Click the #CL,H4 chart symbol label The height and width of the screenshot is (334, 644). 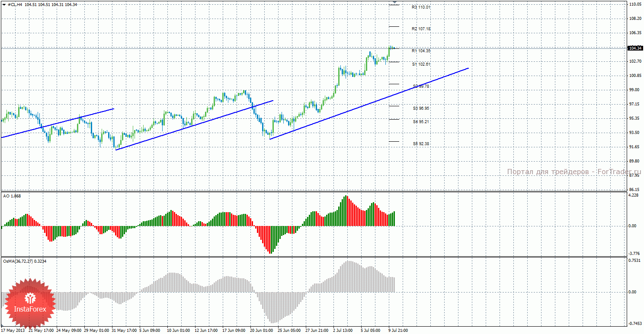pos(15,4)
